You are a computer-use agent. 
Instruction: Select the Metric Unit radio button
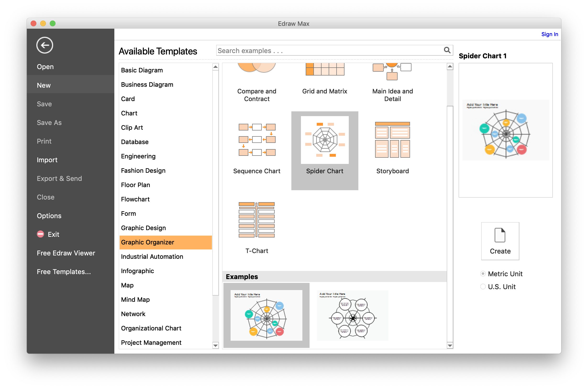coord(483,274)
